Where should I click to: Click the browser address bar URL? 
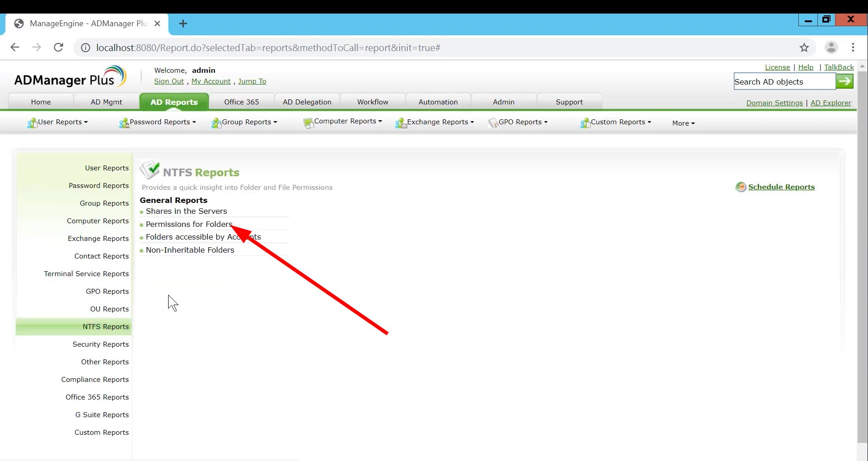pyautogui.click(x=268, y=47)
